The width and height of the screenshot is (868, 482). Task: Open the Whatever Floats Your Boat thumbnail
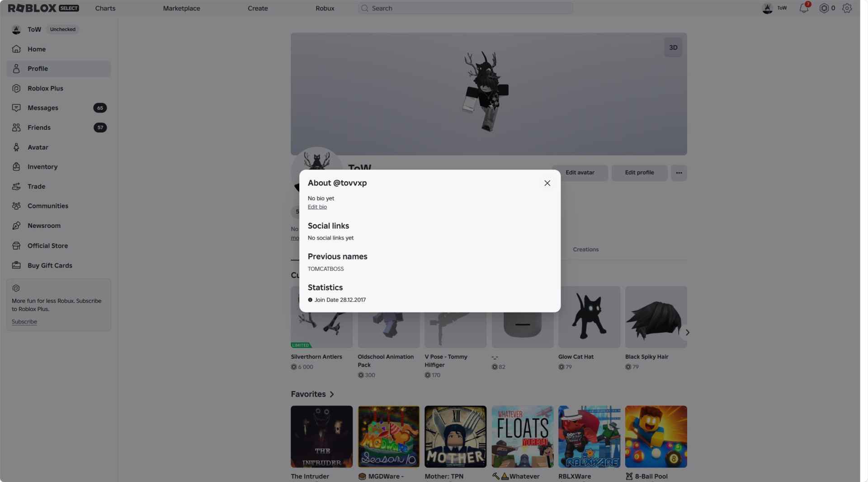[522, 436]
